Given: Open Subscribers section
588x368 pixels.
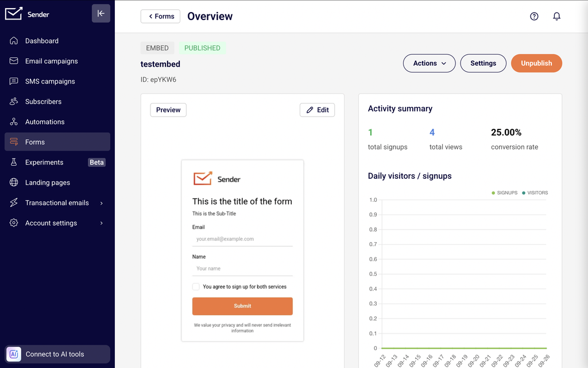Looking at the screenshot, I should point(57,101).
